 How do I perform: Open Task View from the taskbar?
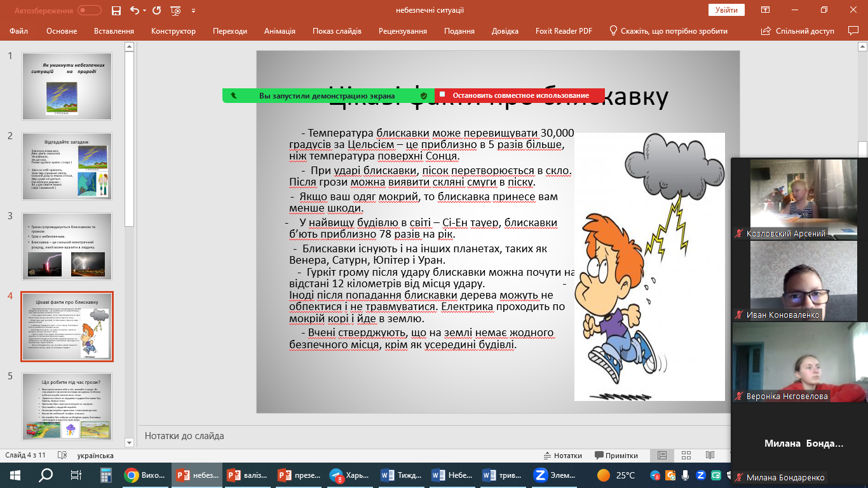76,475
